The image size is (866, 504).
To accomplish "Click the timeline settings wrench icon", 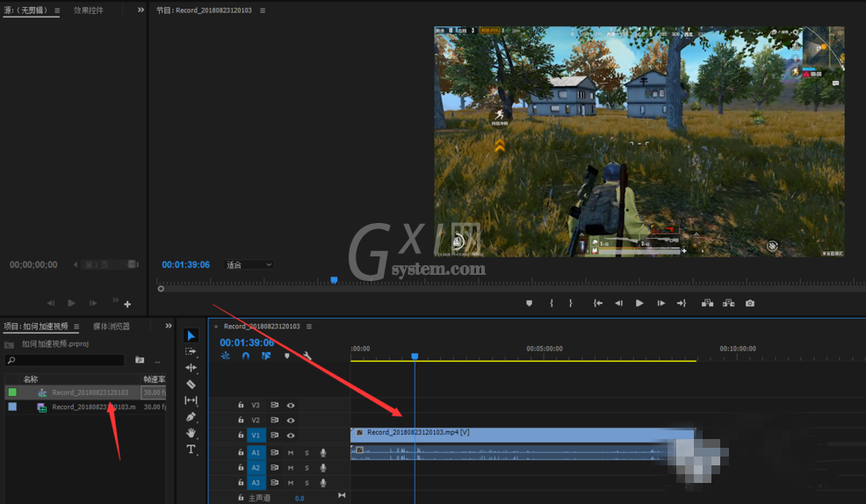I will [307, 356].
